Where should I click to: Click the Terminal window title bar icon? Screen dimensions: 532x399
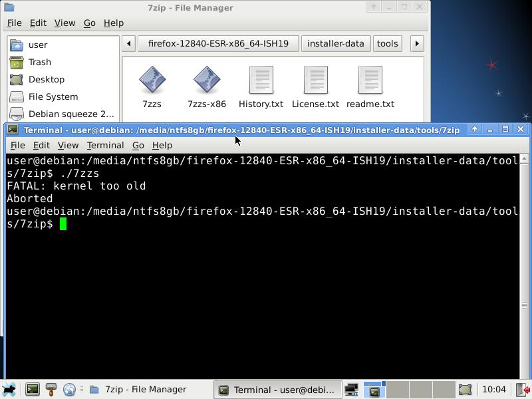tap(13, 130)
